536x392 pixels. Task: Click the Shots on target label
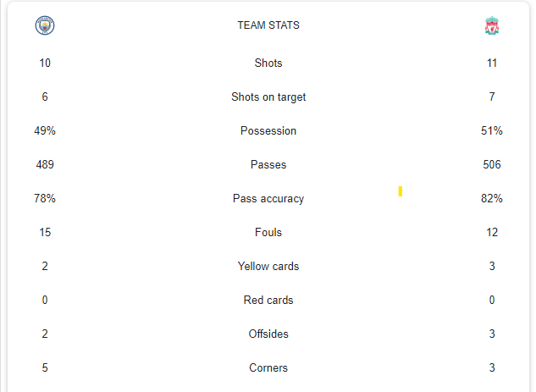tap(268, 97)
